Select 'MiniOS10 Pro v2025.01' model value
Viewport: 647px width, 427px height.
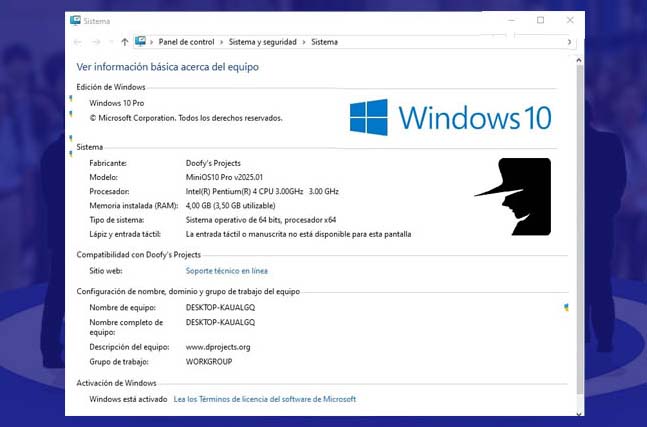point(224,177)
